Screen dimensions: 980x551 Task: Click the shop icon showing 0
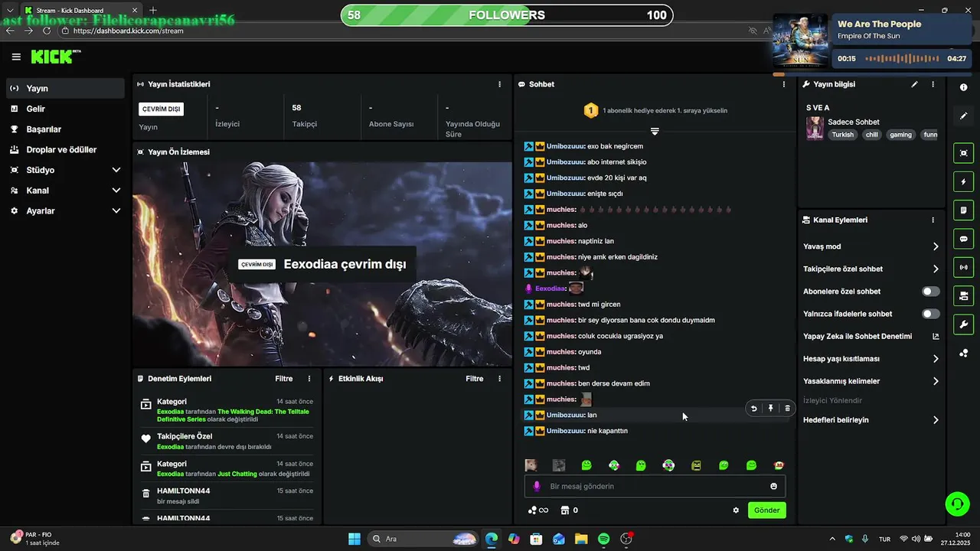coord(569,510)
